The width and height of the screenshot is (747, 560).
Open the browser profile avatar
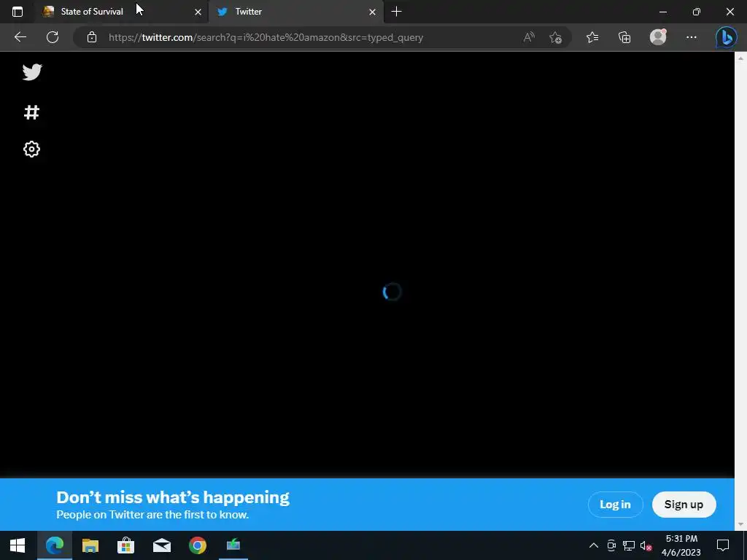pyautogui.click(x=658, y=37)
